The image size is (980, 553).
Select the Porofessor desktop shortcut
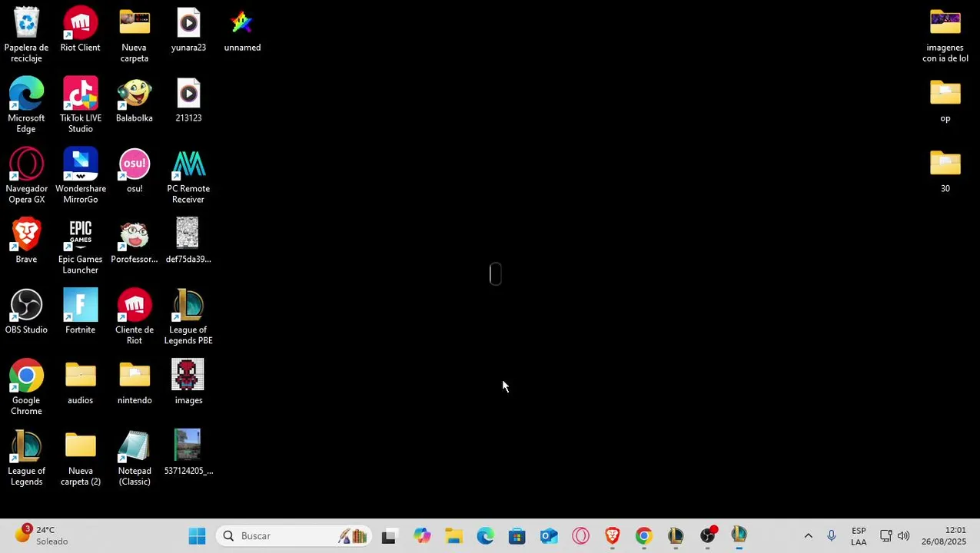[135, 241]
